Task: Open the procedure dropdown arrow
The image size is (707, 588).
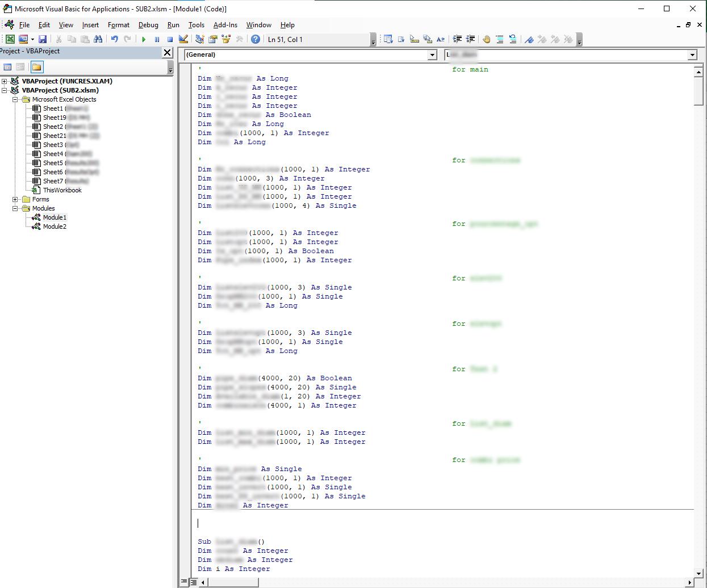Action: (692, 55)
